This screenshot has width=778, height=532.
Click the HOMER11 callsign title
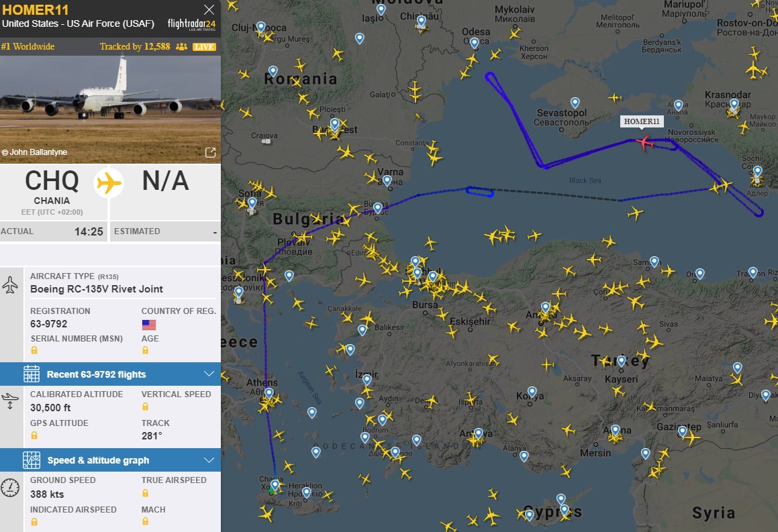[35, 10]
